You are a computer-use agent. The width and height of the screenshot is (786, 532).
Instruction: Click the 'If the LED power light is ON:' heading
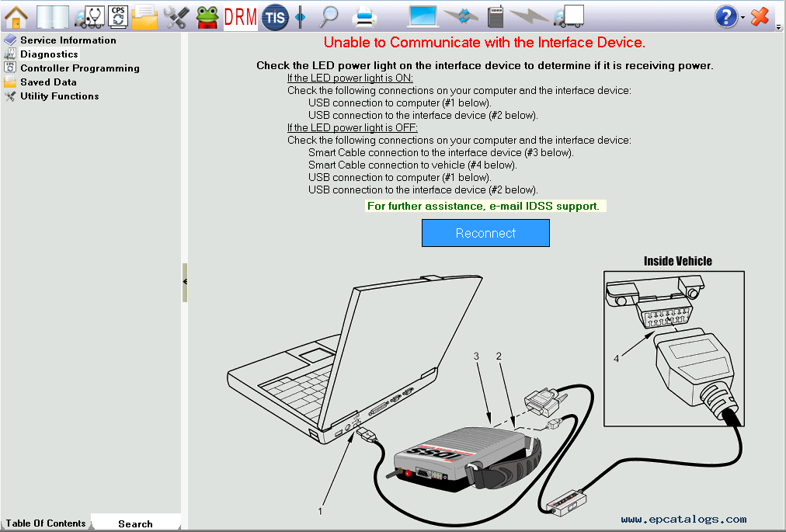[350, 78]
